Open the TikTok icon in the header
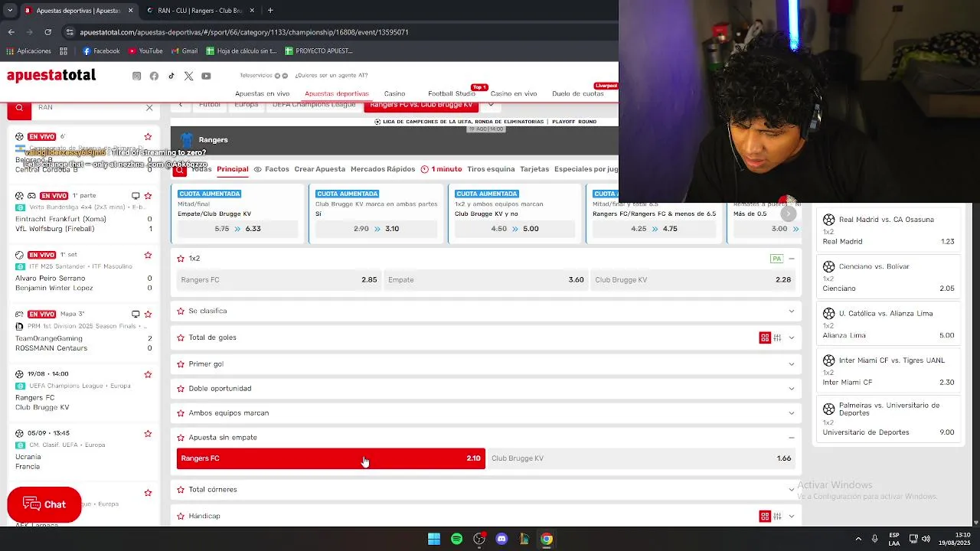The image size is (980, 551). coord(171,76)
